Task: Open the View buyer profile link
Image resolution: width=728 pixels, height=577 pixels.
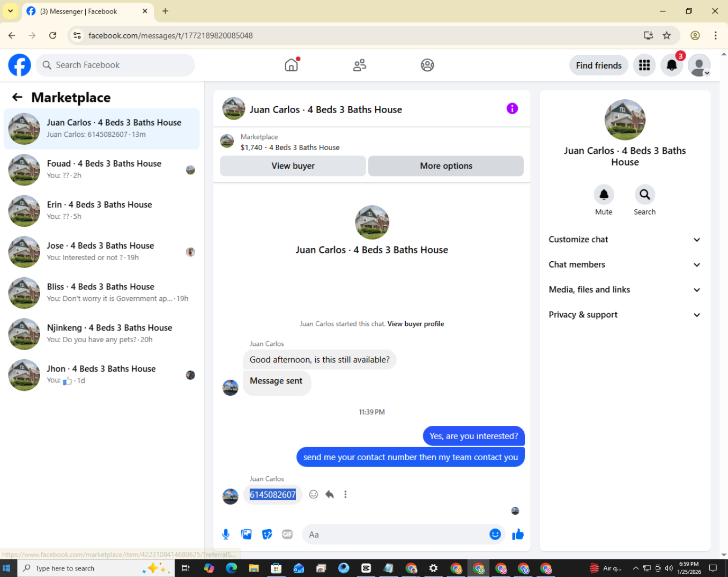Action: coord(415,324)
